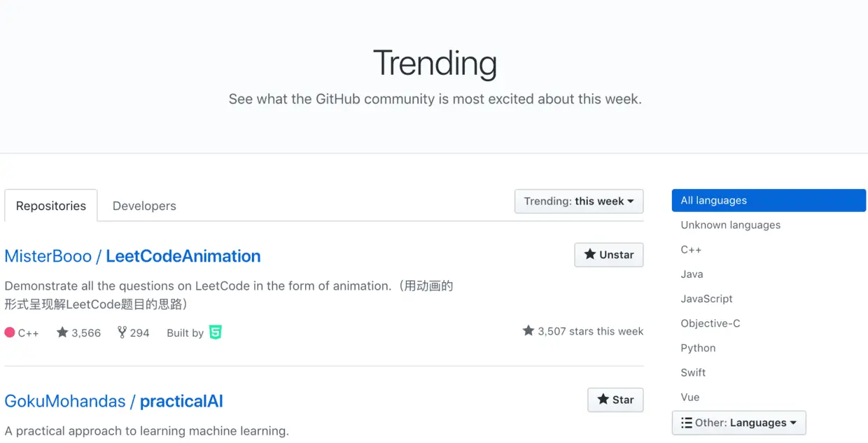Viewport: 868px width, 443px height.
Task: Open the GokuMohandas / practicalAI repository link
Action: (x=113, y=402)
